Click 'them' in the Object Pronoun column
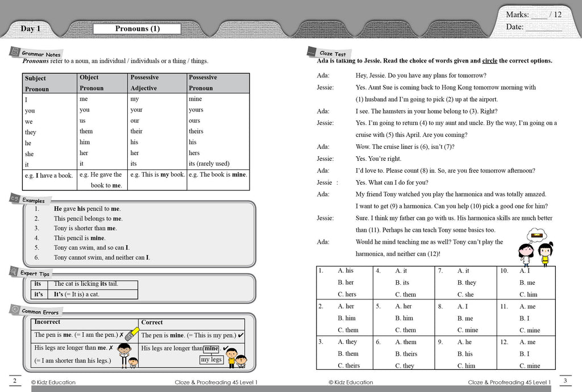 coord(86,131)
